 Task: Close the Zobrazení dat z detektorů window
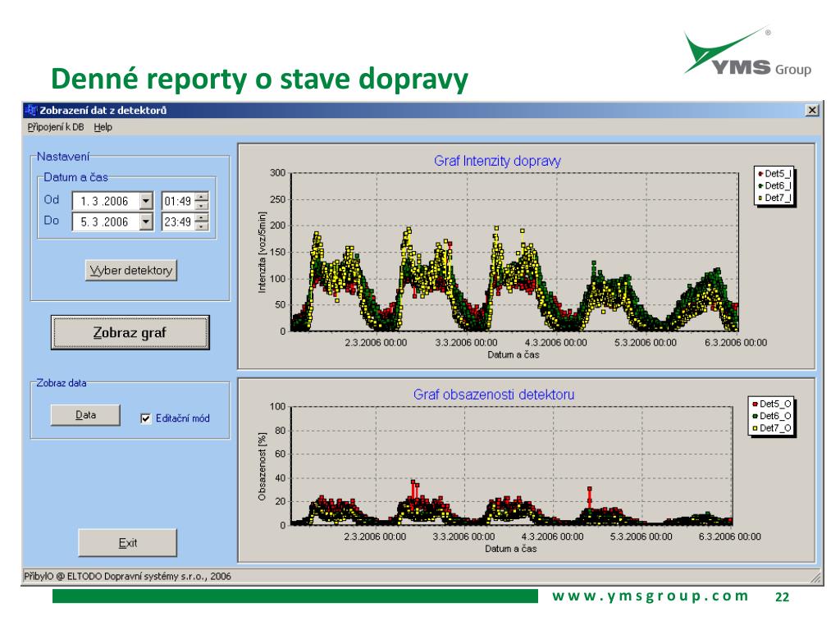[812, 111]
